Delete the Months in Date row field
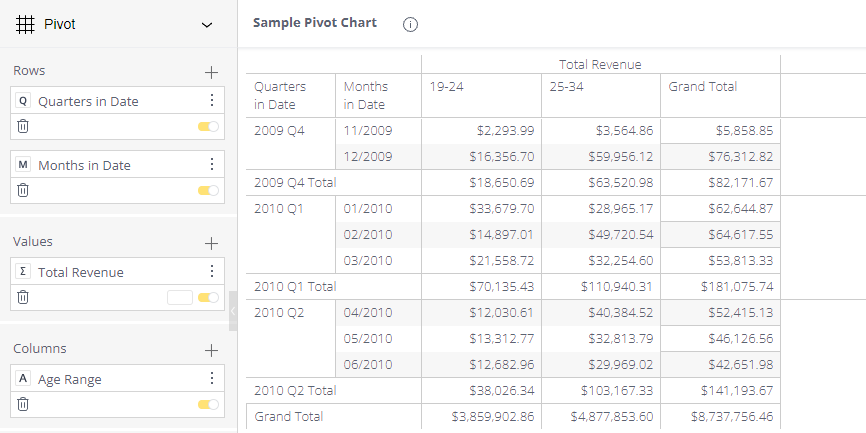Viewport: 866px width, 433px height. [x=23, y=191]
